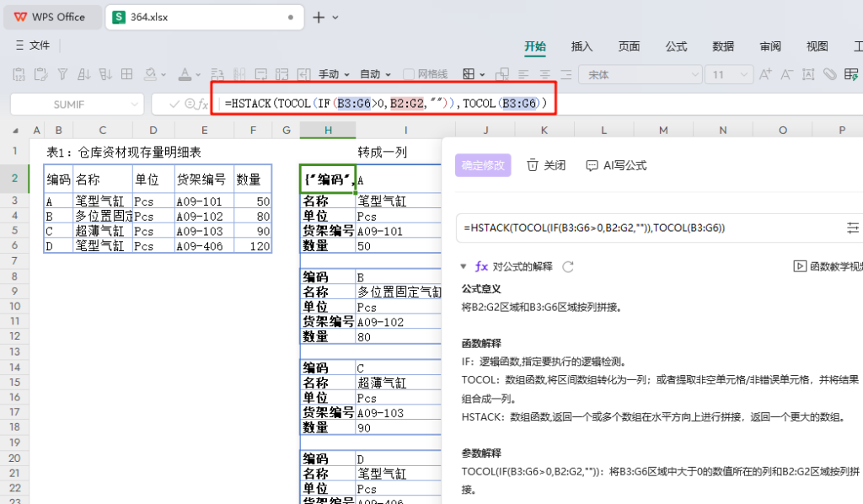Screen dimensions: 863x504
Task: Click the character spacing boxed A icon
Action: [x=808, y=74]
